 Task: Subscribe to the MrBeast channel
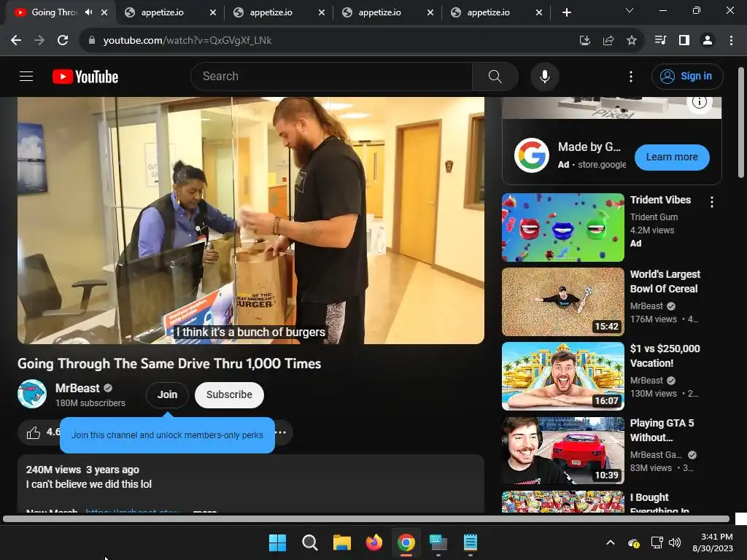click(229, 394)
